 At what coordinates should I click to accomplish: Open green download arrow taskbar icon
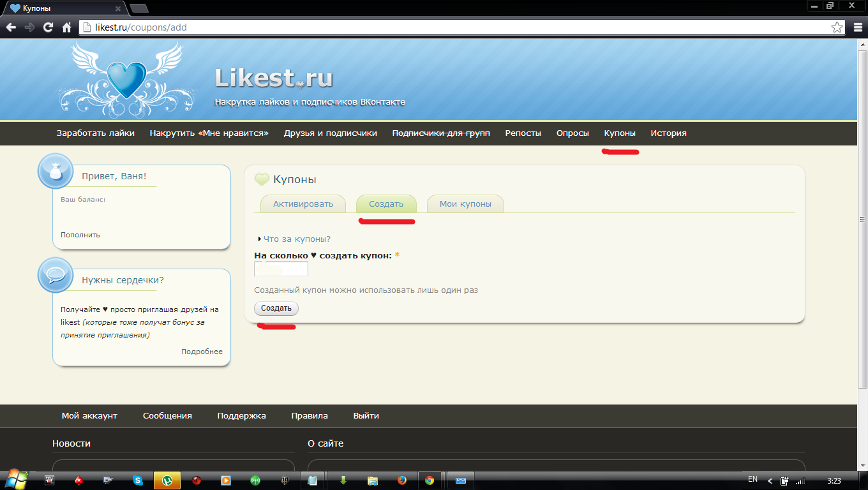343,480
